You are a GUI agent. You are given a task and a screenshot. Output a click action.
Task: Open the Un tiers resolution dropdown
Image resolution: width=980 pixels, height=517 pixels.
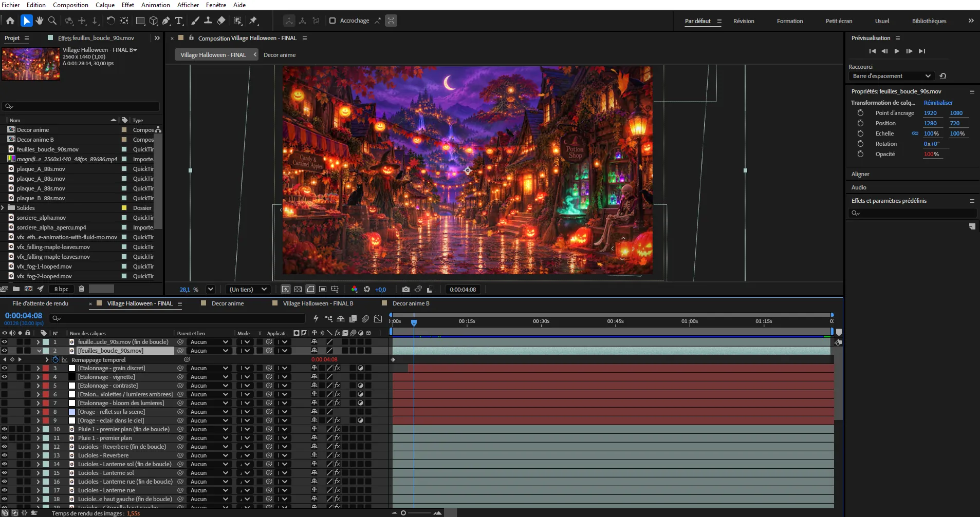(248, 290)
